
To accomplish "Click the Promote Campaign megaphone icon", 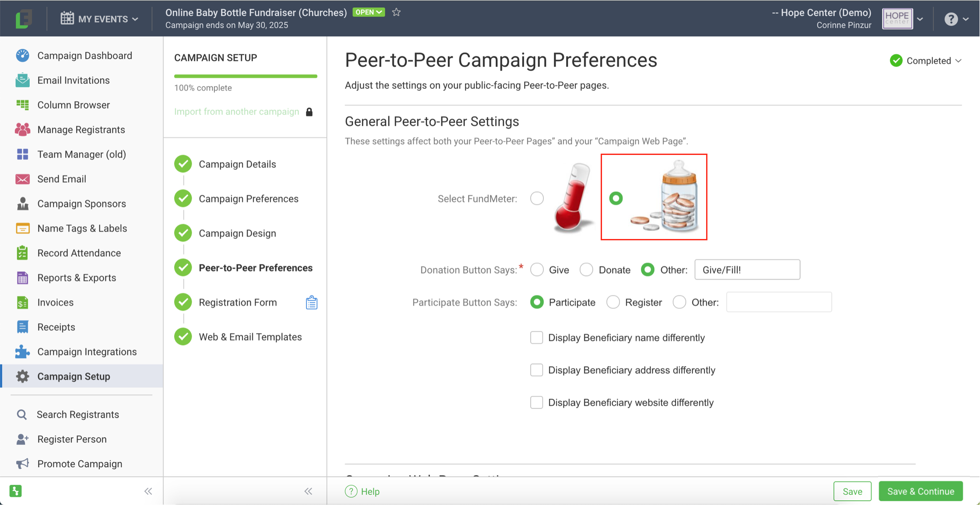I will coord(22,464).
